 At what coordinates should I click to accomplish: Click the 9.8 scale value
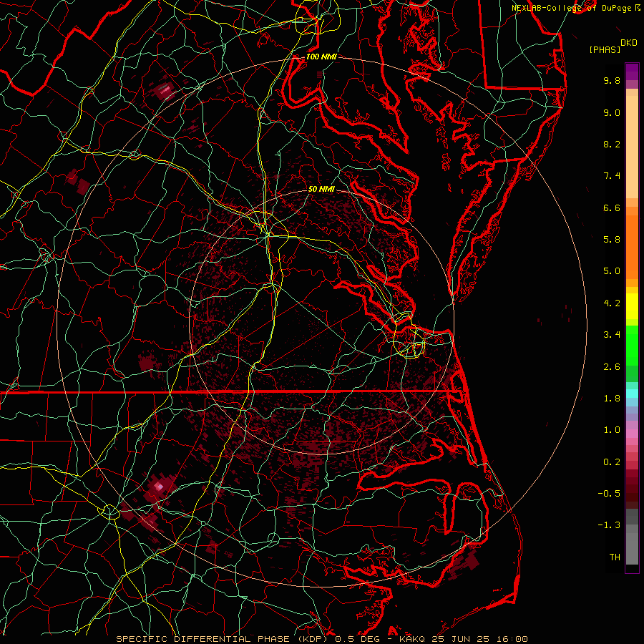612,80
